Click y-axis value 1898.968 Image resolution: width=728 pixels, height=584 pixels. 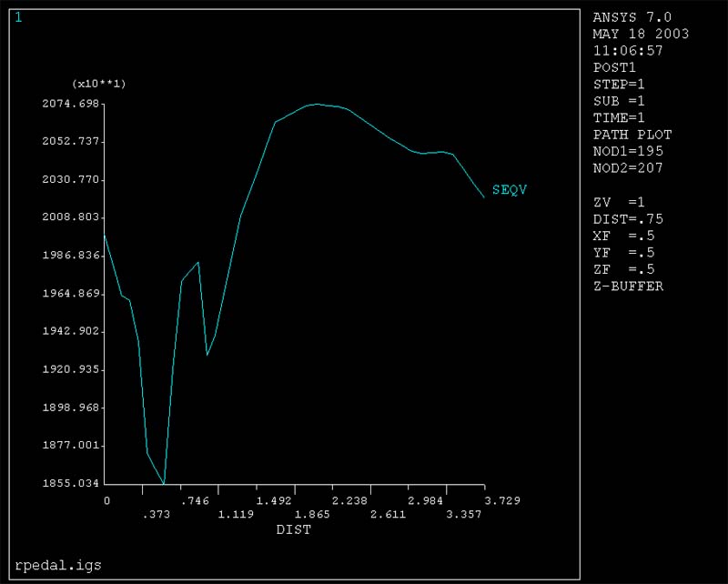(x=71, y=408)
